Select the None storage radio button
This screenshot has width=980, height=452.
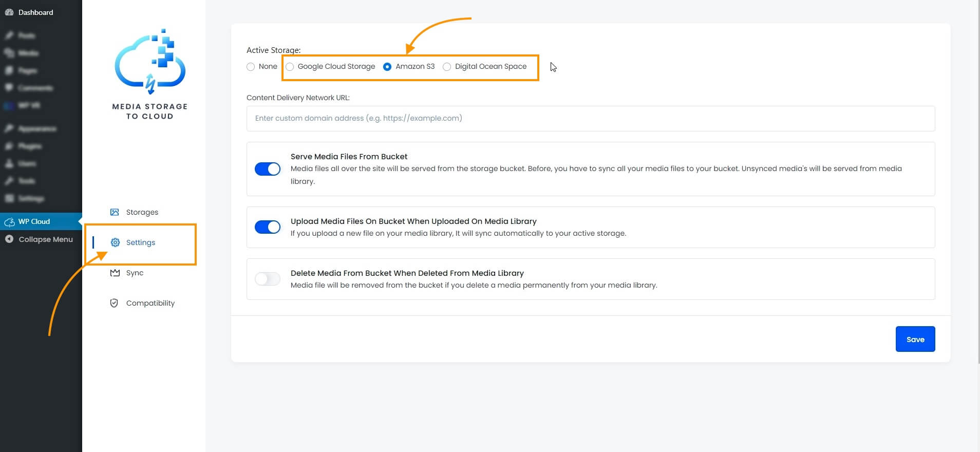[251, 67]
